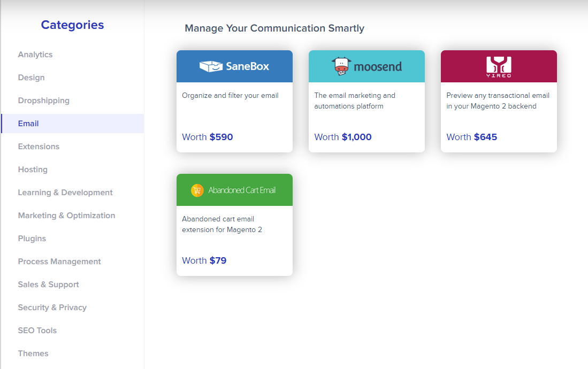Viewport: 588px width, 369px height.
Task: Choose the SEO Tools category
Action: click(x=37, y=330)
